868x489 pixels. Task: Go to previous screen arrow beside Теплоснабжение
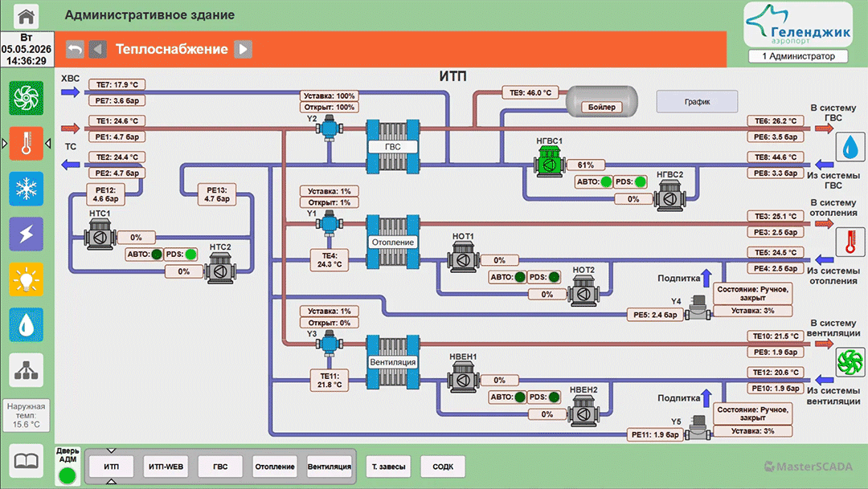coord(98,49)
